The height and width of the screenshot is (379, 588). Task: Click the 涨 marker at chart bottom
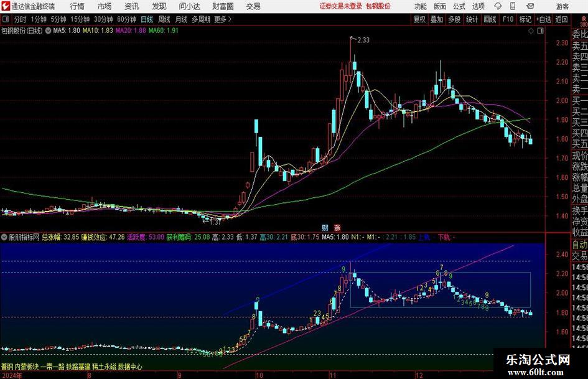click(337, 227)
